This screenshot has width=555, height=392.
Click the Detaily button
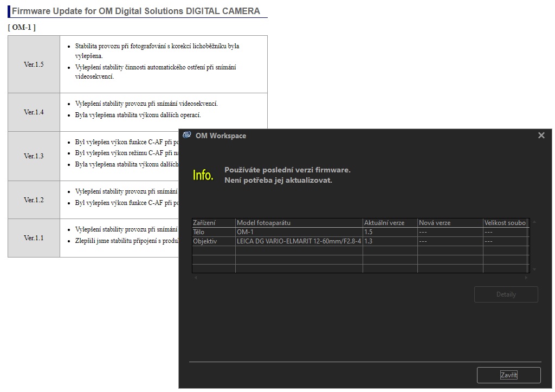coord(506,294)
